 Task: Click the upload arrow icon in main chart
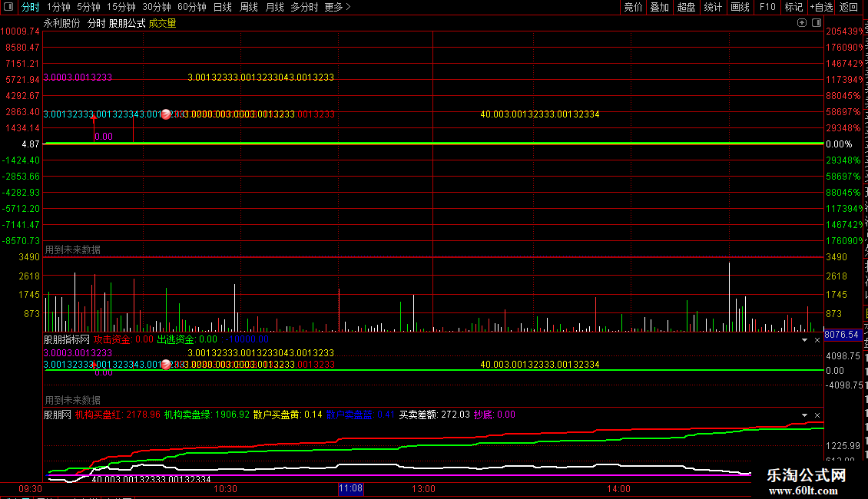tap(802, 23)
